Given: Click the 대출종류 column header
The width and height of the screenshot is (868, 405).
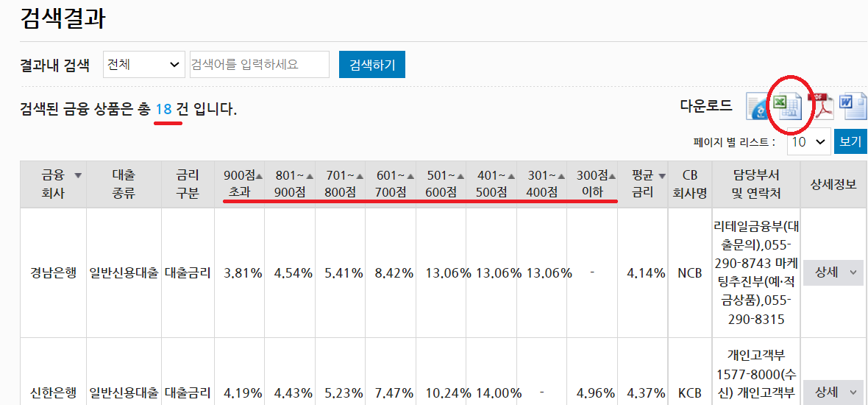Looking at the screenshot, I should 124,185.
